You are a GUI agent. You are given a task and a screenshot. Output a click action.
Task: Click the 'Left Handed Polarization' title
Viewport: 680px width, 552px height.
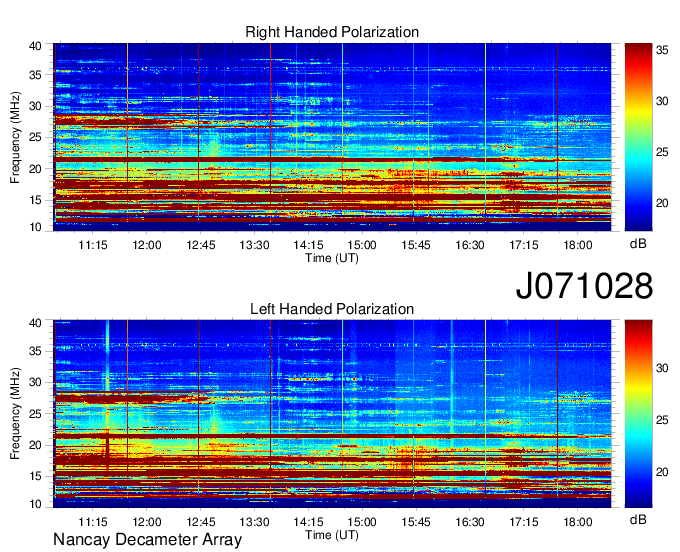[332, 309]
